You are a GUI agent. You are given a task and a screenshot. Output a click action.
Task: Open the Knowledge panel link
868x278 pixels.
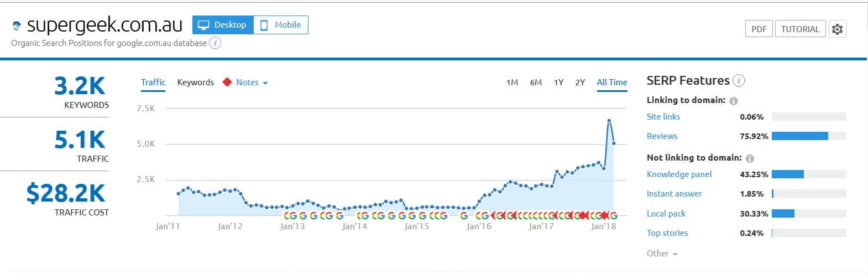679,174
